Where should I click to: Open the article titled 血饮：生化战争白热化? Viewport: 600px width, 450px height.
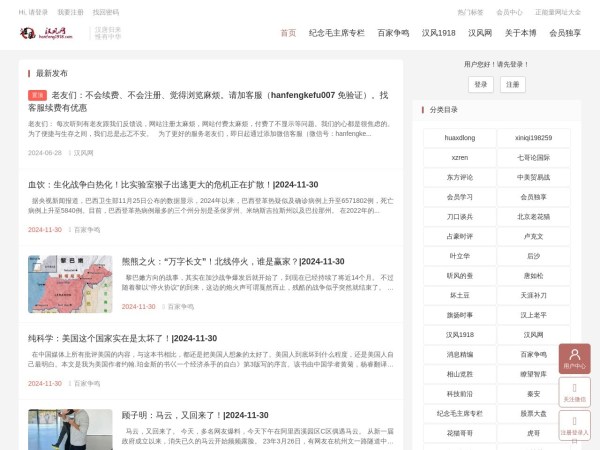coord(173,185)
